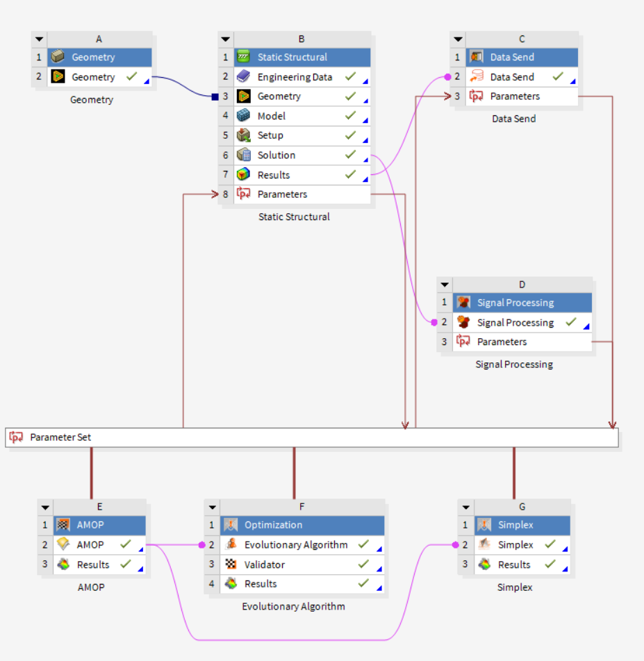Image resolution: width=644 pixels, height=661 pixels.
Task: Click the green check status of Simplex Results
Action: click(550, 564)
